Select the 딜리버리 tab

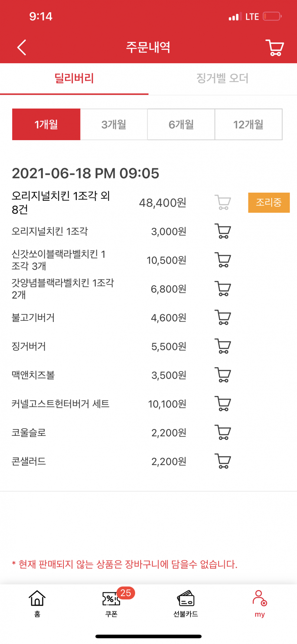[74, 78]
